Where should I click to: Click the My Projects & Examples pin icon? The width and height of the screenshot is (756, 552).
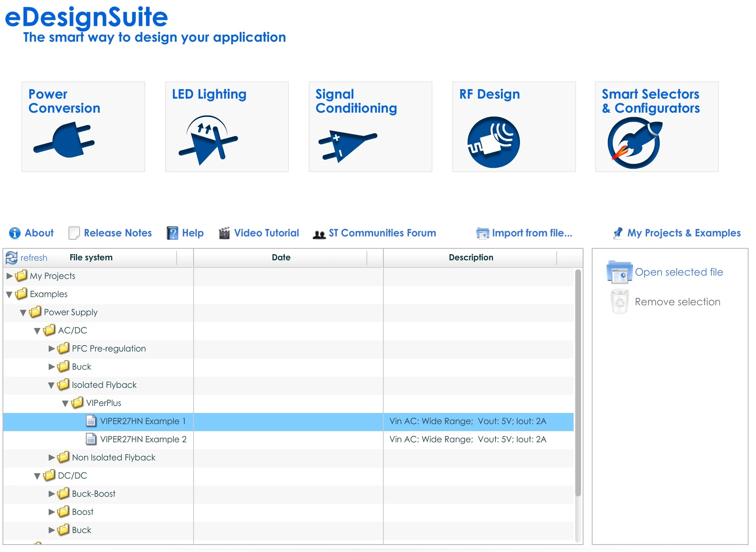(618, 233)
